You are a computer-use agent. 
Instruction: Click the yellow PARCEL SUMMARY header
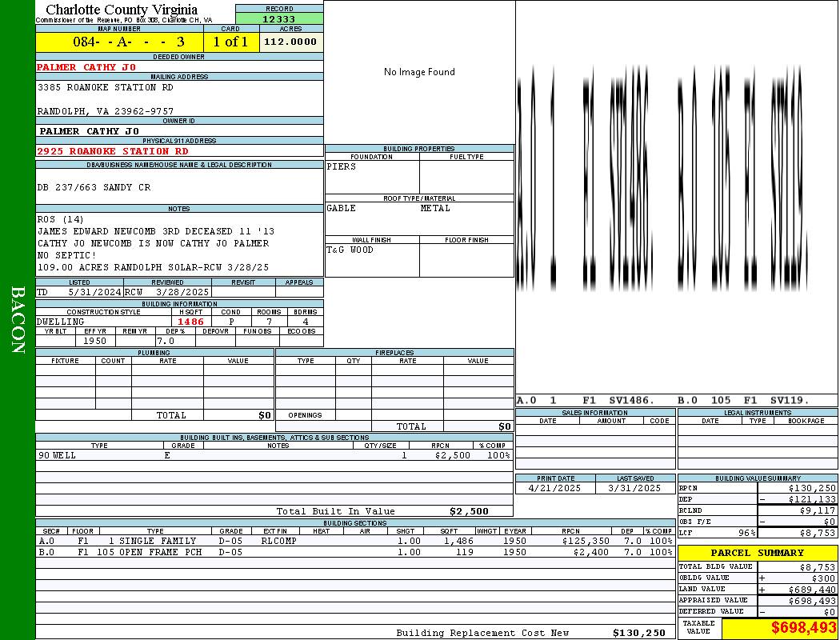(x=757, y=553)
